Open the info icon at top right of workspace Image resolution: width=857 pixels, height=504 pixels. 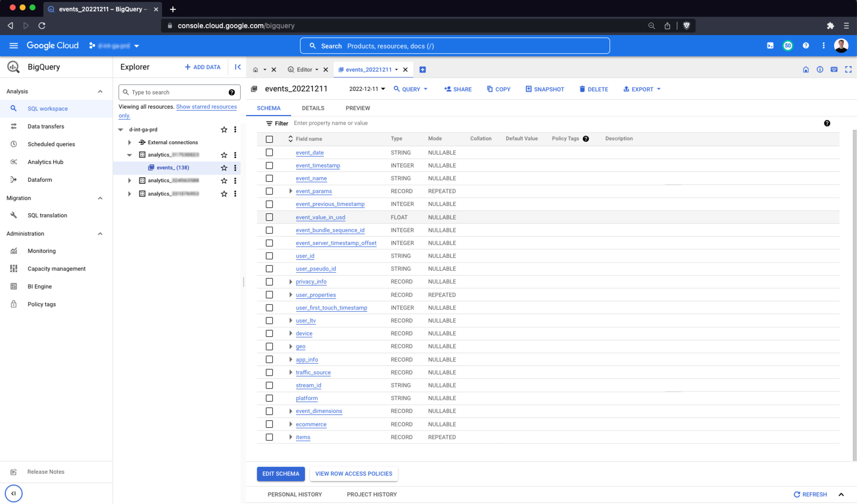click(820, 70)
